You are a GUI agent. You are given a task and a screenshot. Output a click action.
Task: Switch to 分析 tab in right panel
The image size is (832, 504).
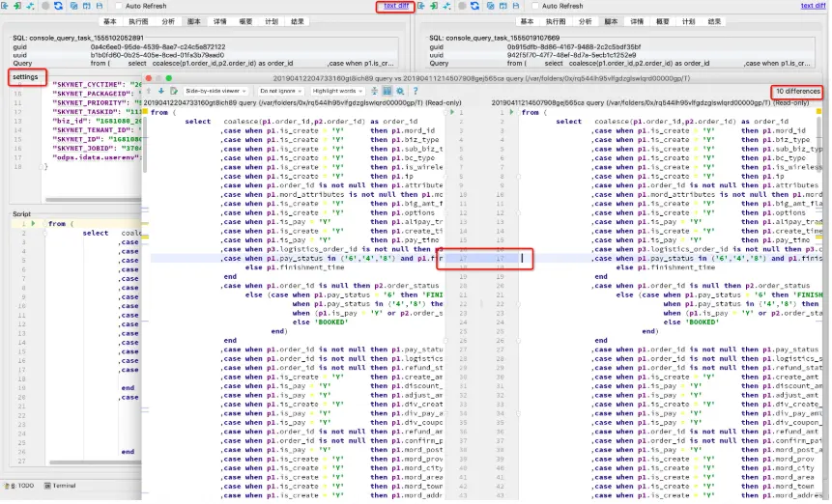coord(586,22)
